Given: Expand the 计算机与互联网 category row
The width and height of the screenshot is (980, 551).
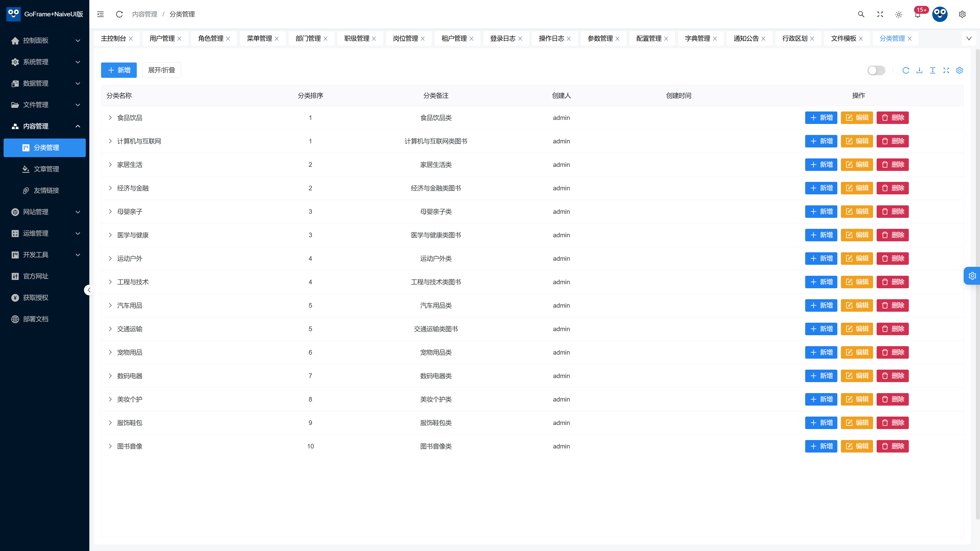Looking at the screenshot, I should coord(110,141).
